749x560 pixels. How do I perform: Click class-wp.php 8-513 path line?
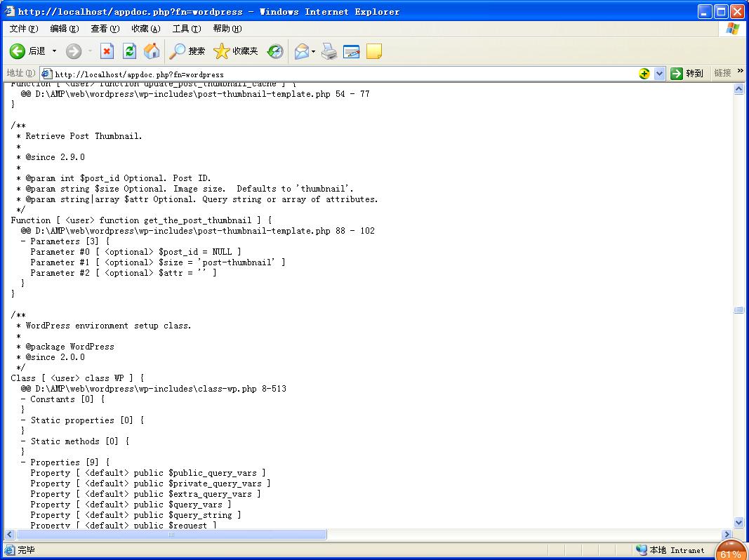pos(153,389)
